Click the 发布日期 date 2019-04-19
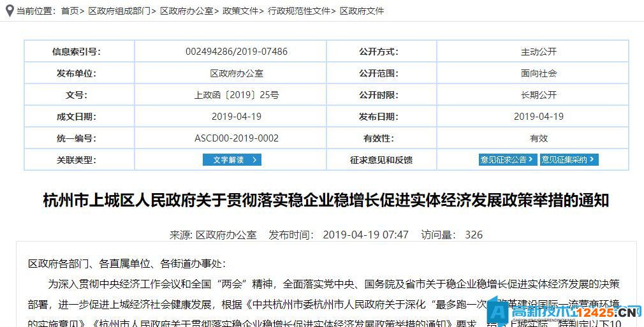This screenshot has width=644, height=327. click(x=539, y=117)
